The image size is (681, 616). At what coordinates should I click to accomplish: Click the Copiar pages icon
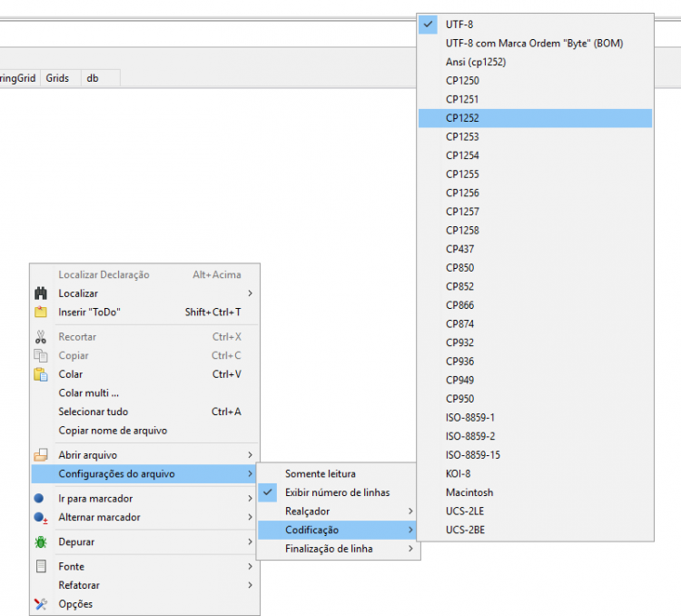click(41, 355)
